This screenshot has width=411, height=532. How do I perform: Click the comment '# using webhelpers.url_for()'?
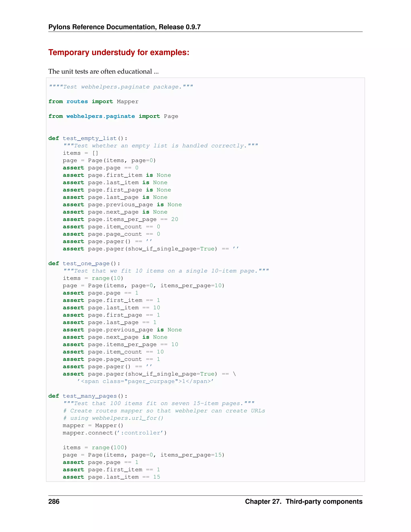tap(113, 418)
